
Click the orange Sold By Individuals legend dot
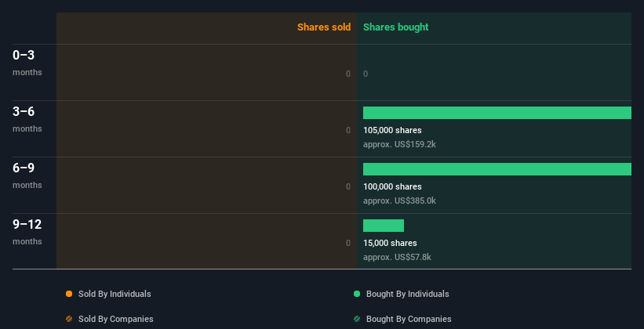(69, 294)
